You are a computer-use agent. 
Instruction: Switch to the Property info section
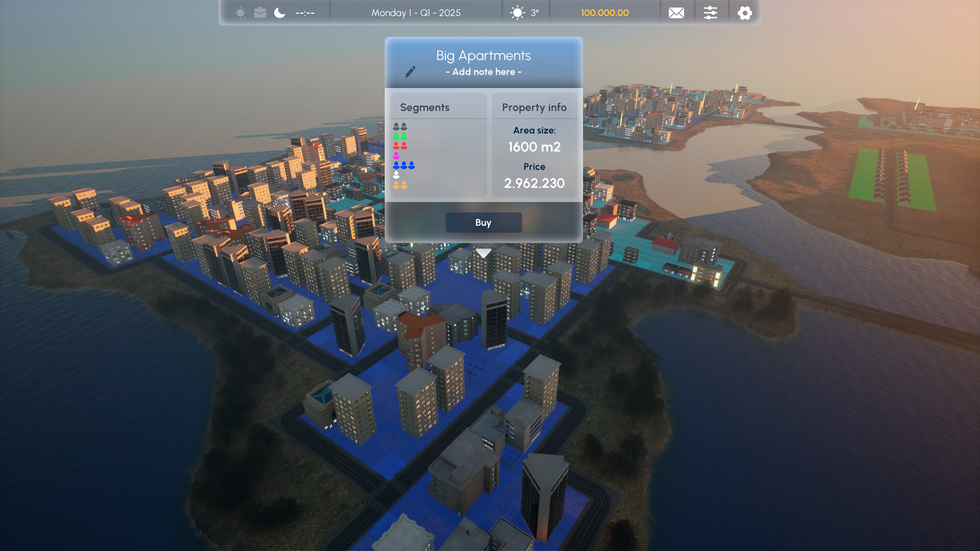click(x=534, y=107)
